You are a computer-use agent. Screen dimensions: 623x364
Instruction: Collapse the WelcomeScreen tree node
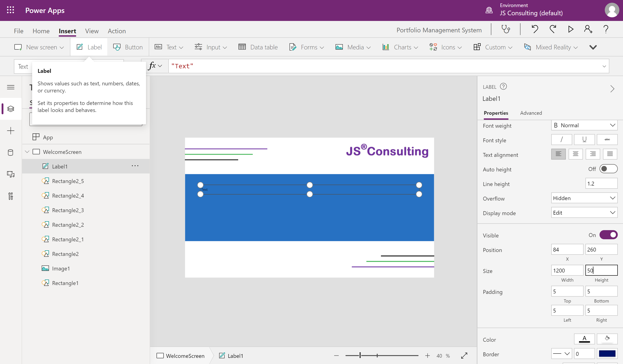pyautogui.click(x=27, y=152)
